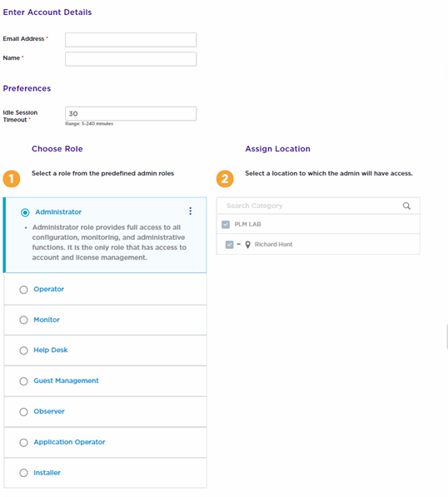Collapse the Richard Hunt tree node dash
The image size is (448, 497).
[x=239, y=244]
